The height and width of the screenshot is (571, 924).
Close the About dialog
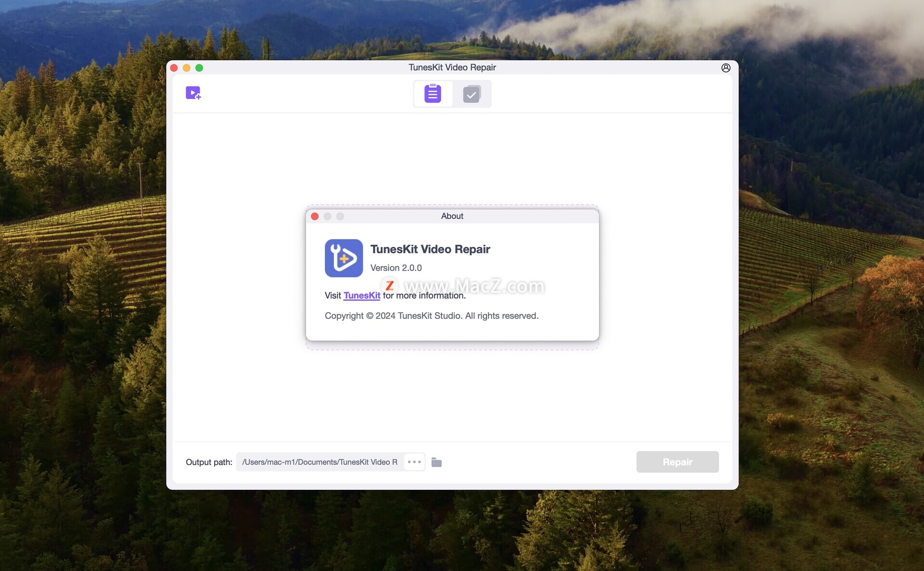coord(315,216)
